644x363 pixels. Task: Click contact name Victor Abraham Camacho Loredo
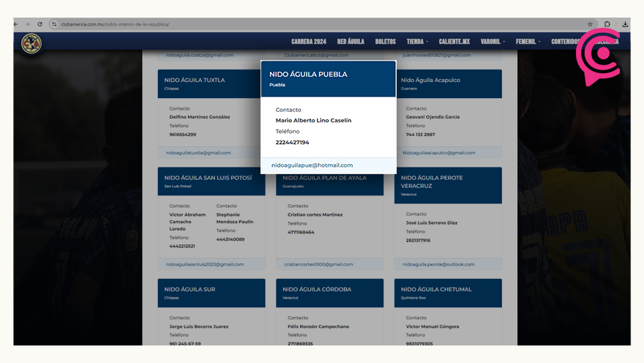pos(187,222)
